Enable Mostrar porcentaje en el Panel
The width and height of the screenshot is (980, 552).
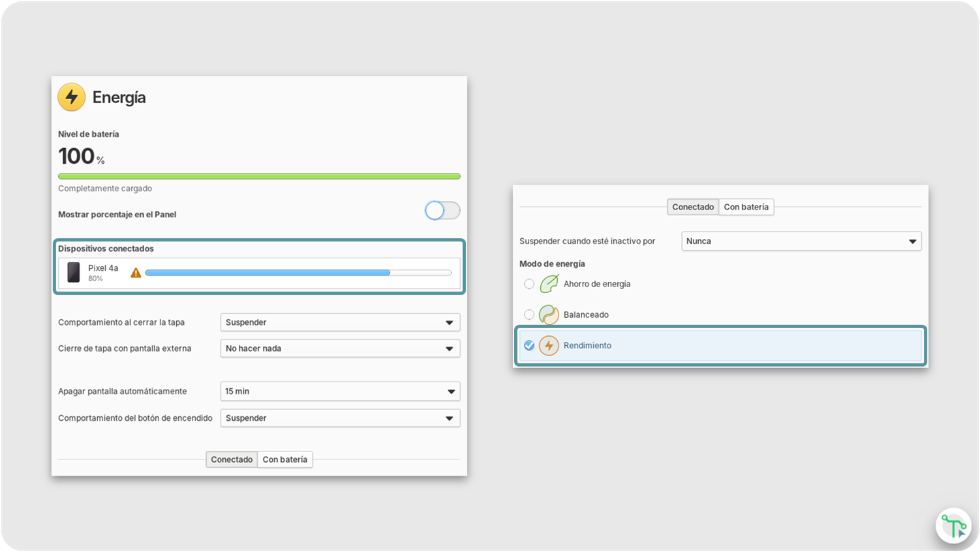point(442,210)
